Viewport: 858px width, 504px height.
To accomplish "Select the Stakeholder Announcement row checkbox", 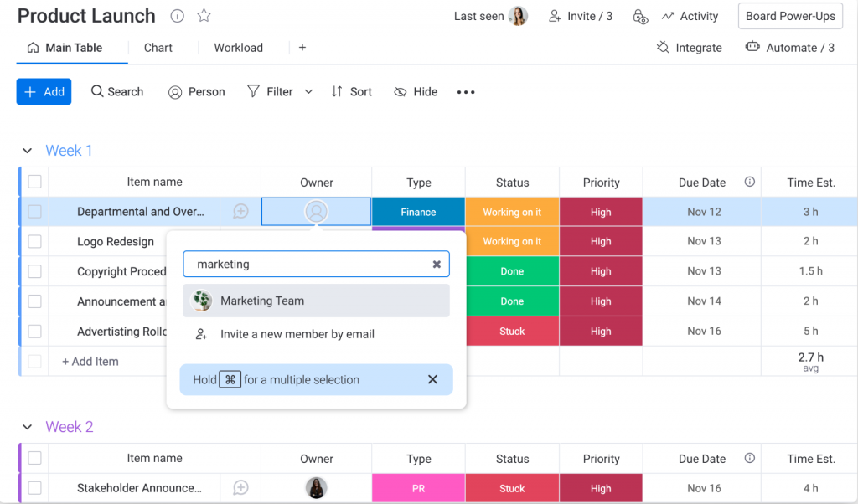I will click(34, 488).
